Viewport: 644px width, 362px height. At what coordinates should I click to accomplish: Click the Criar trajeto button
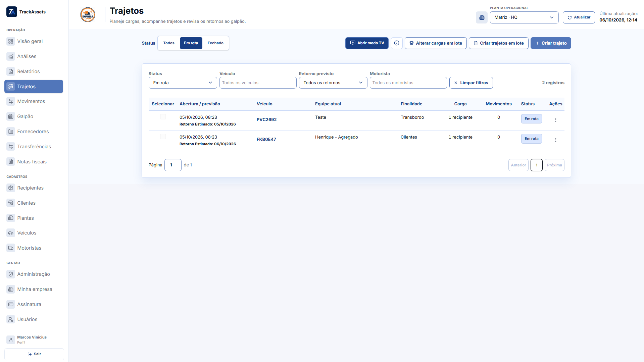551,43
